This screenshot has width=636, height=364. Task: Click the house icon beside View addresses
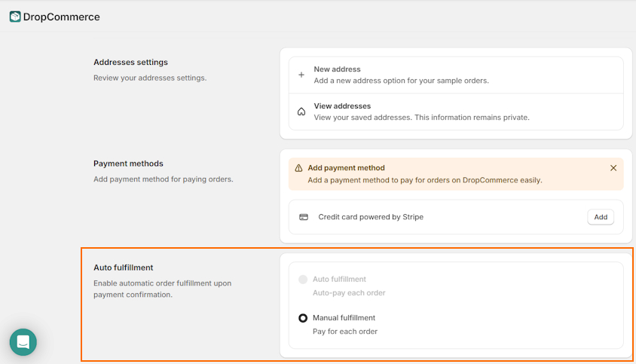(301, 112)
